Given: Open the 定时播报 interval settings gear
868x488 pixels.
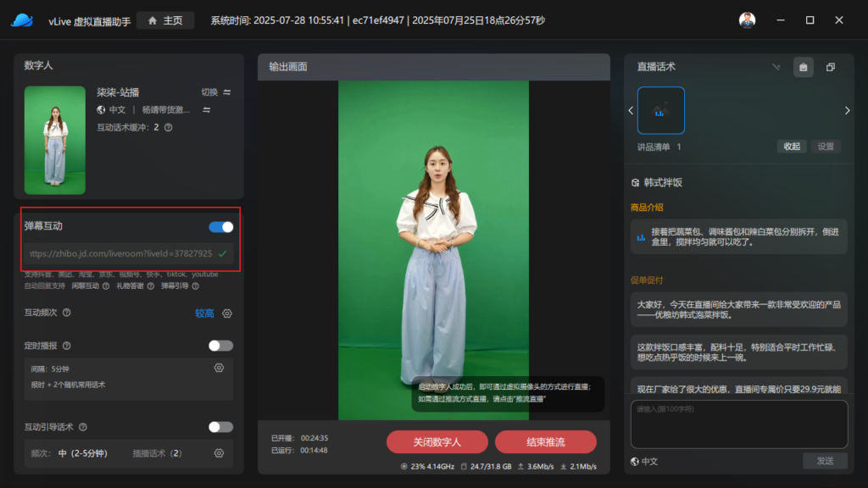Looking at the screenshot, I should click(219, 368).
